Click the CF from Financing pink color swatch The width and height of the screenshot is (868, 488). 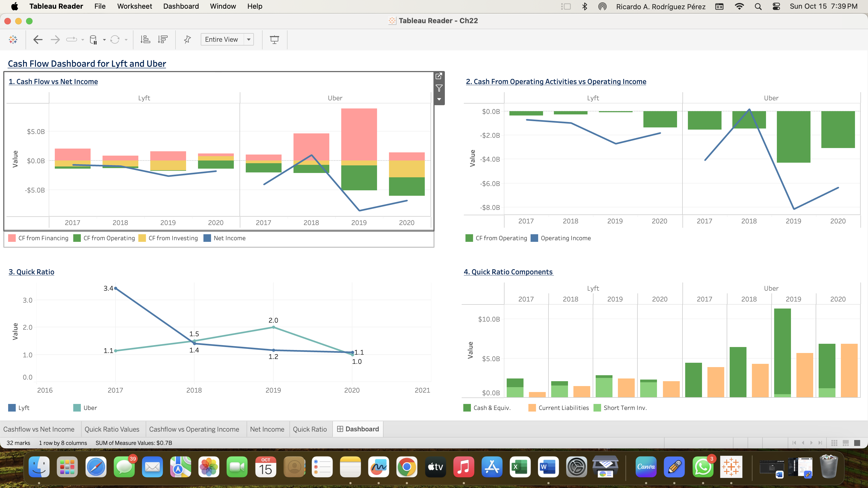[x=12, y=238]
